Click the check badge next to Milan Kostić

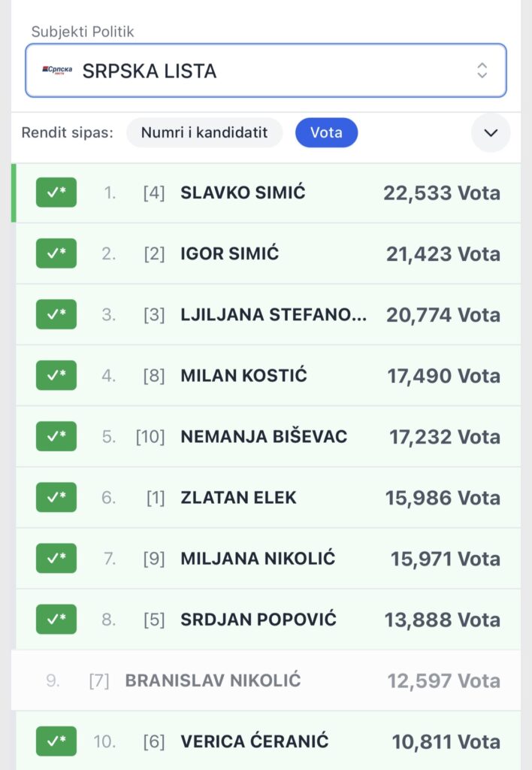click(56, 375)
